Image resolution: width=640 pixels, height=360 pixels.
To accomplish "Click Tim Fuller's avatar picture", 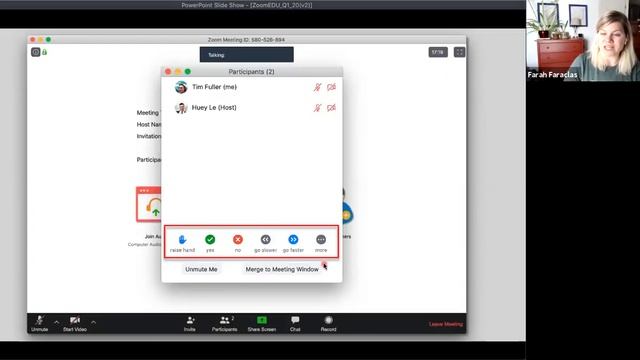I will [x=181, y=87].
